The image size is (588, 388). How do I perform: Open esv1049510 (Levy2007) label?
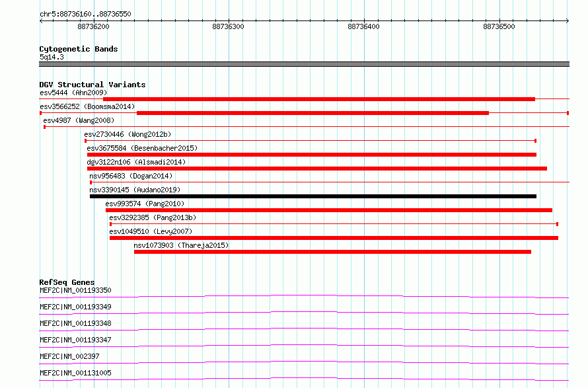pos(151,231)
